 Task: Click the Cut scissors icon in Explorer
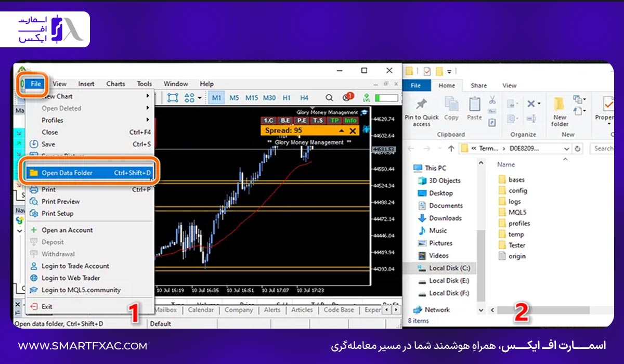[x=492, y=100]
